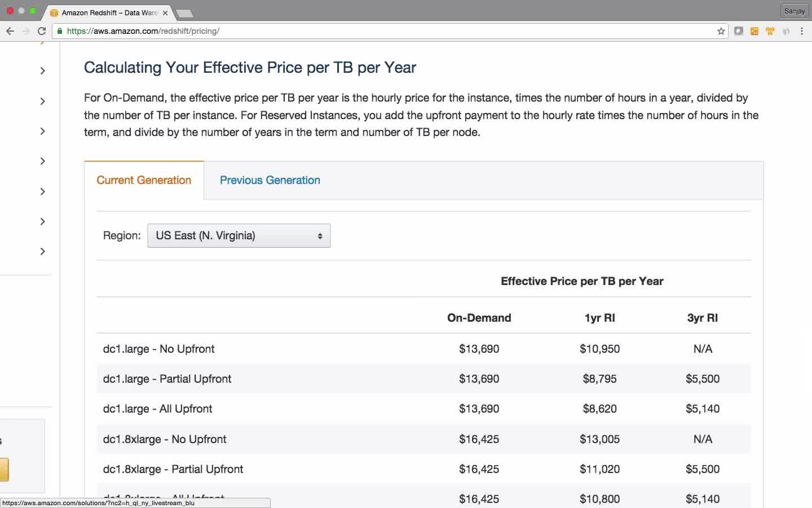Click the green secure lock icon
This screenshot has width=812, height=508.
[60, 31]
